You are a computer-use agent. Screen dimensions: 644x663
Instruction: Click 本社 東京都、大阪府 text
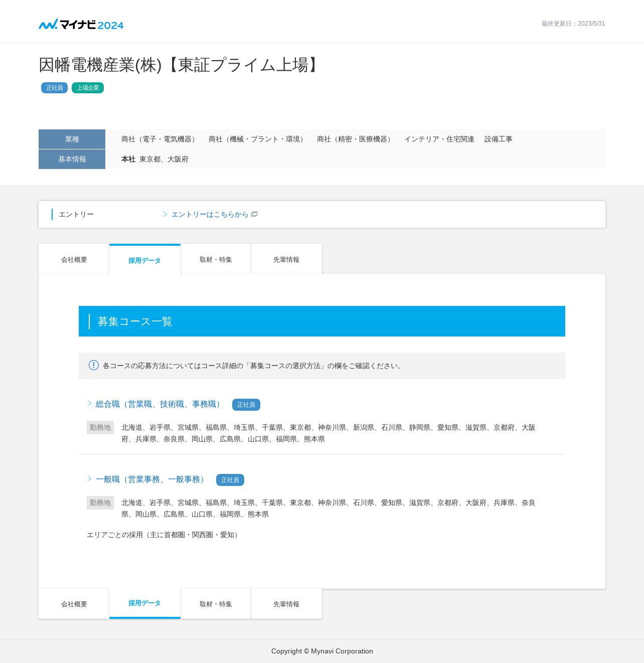point(155,159)
